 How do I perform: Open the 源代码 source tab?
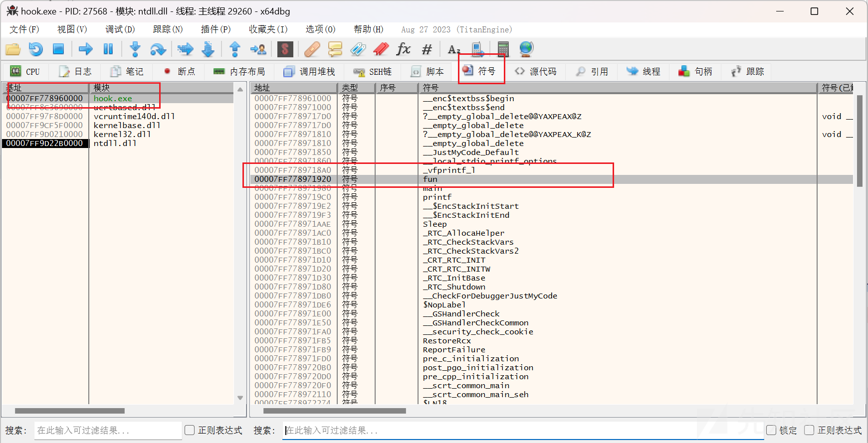pyautogui.click(x=536, y=71)
